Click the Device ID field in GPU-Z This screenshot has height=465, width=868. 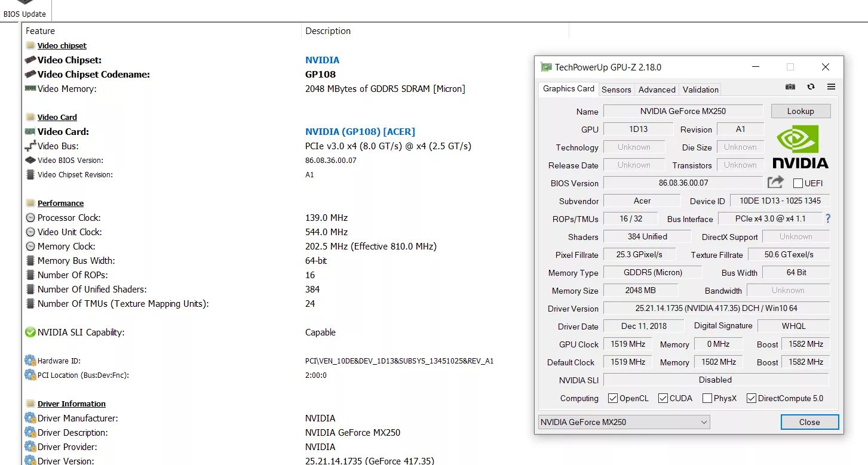point(780,201)
